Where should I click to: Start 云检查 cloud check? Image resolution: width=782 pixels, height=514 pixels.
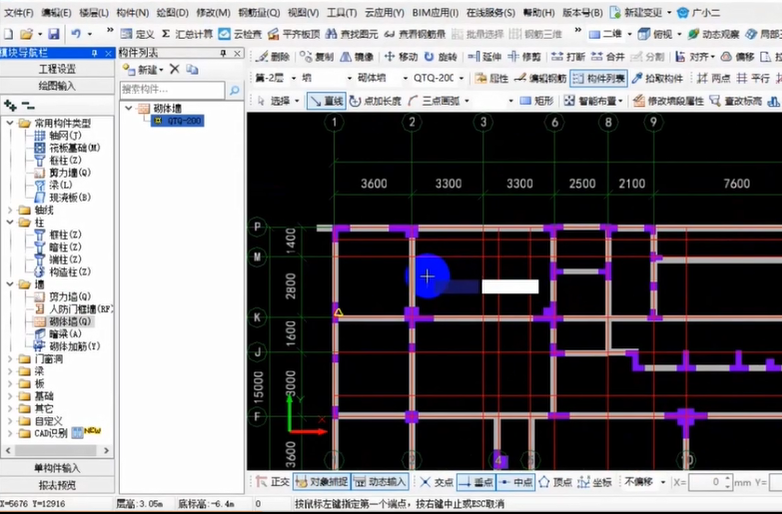240,34
